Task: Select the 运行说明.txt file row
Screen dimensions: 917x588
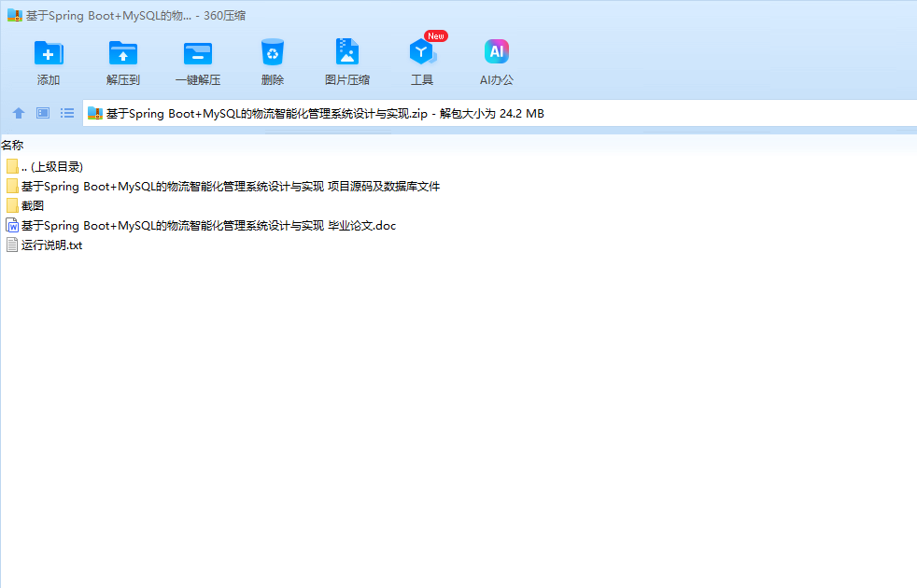Action: click(x=45, y=245)
